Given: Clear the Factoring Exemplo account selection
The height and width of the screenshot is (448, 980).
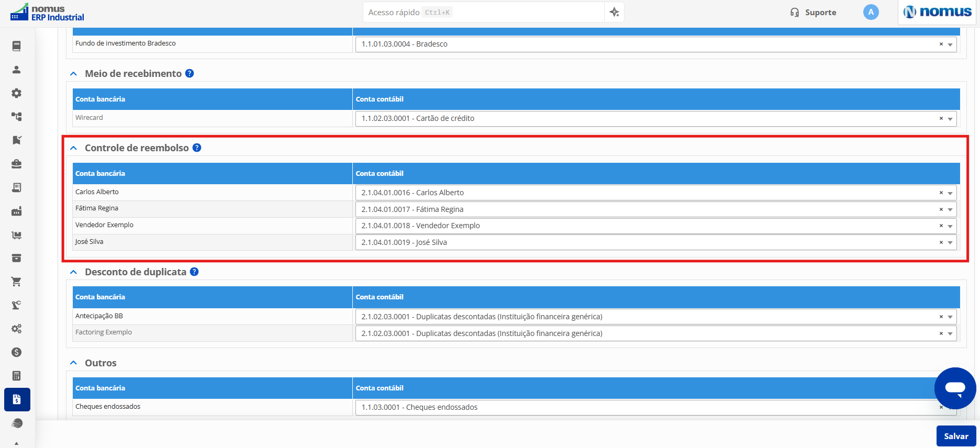Looking at the screenshot, I should [x=941, y=333].
